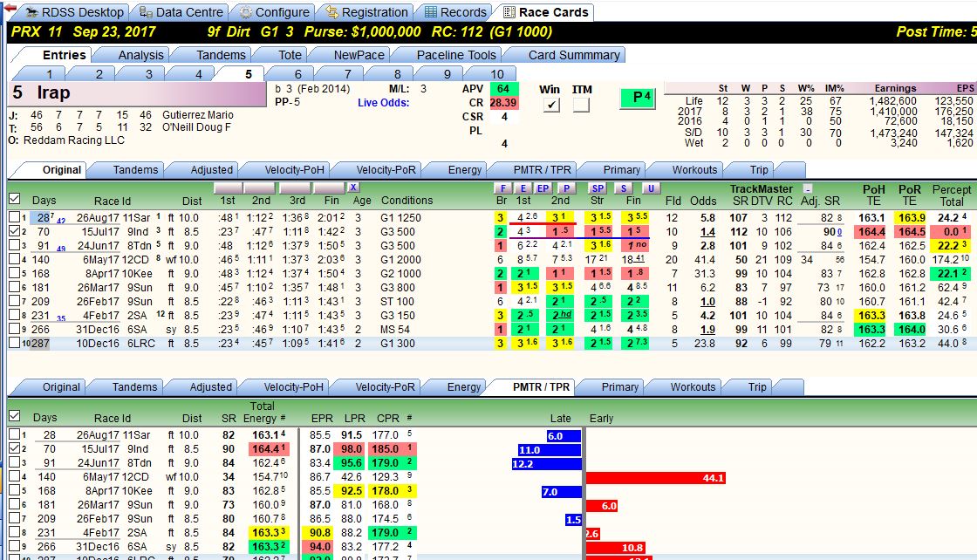Toggle the ITM checkbox
Image resolution: width=977 pixels, height=560 pixels.
point(581,106)
